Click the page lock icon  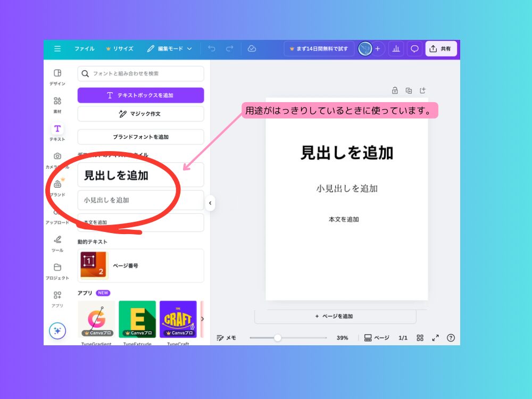click(x=395, y=90)
